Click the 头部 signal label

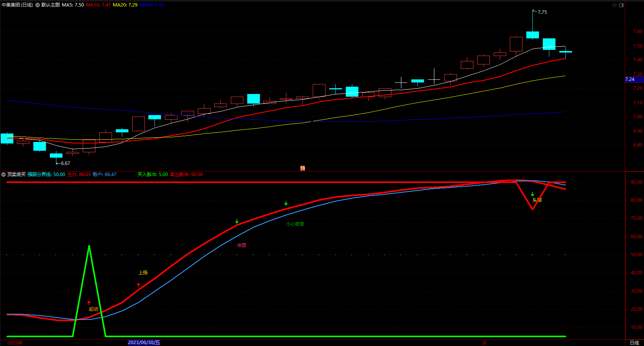(537, 200)
